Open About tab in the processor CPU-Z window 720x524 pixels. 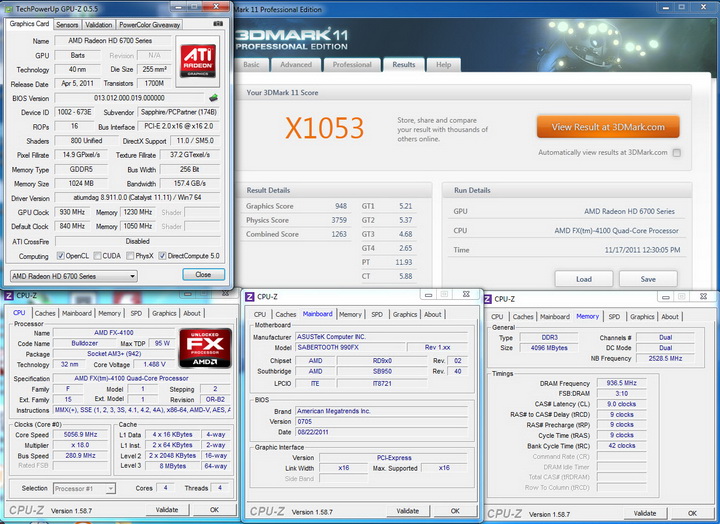(192, 313)
